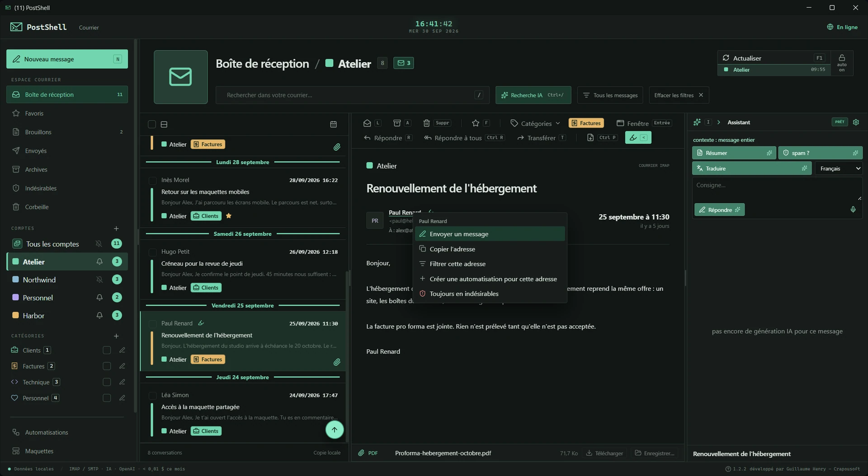
Task: Open Assistant settings gear icon
Action: pos(856,122)
